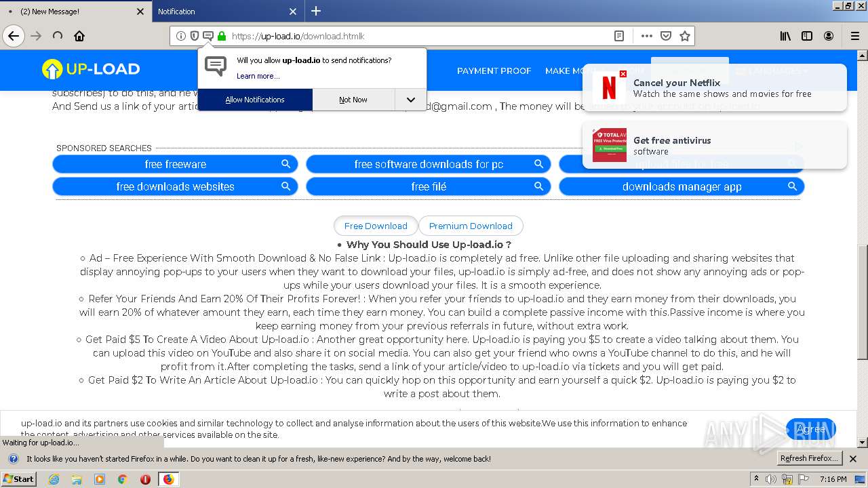The image size is (868, 488).
Task: Click the notification permission icon in address bar
Action: click(x=208, y=36)
